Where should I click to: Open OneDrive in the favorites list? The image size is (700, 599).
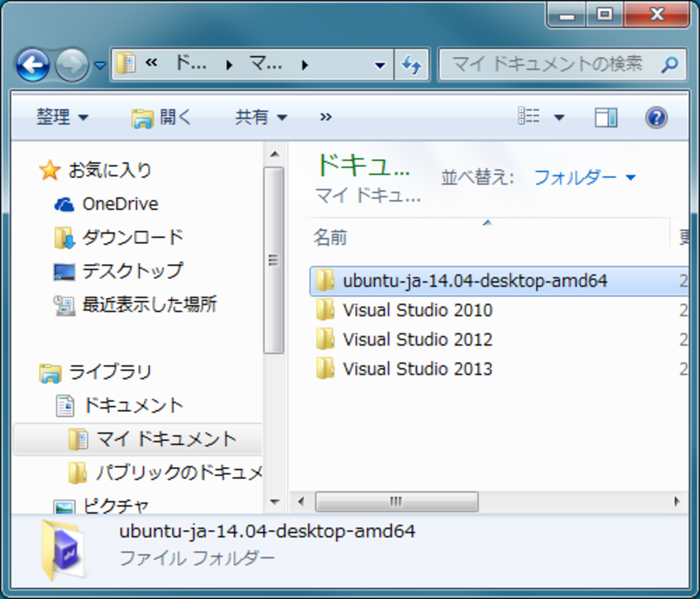120,204
